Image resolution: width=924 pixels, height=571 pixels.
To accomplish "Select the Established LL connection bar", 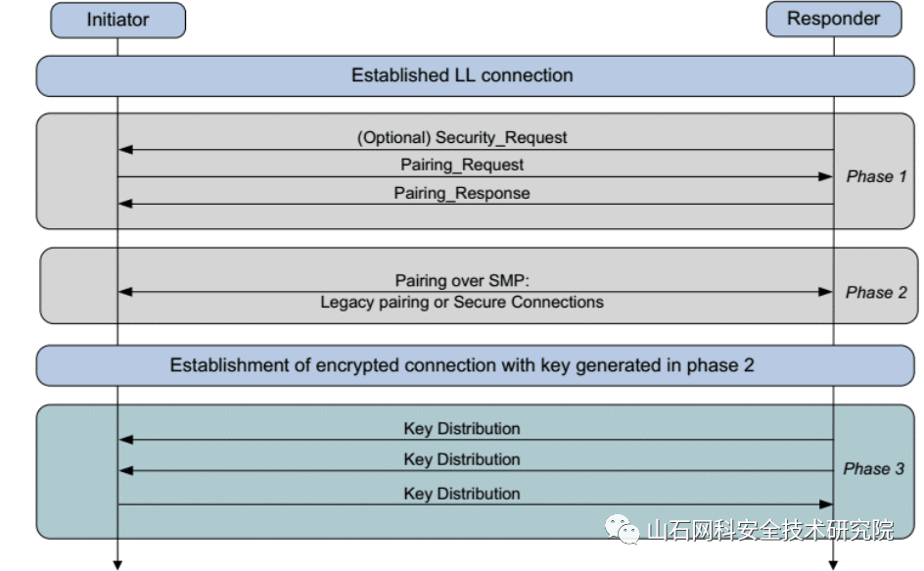I will tap(475, 76).
